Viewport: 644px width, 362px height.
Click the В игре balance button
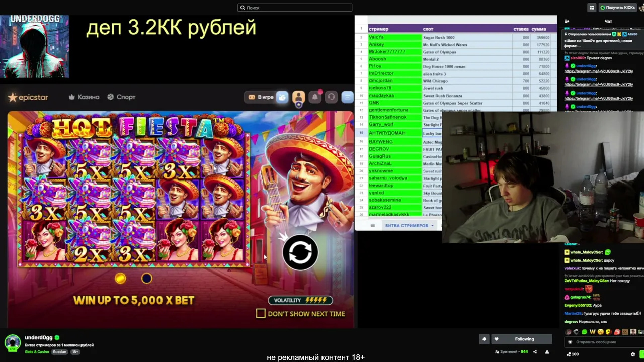tap(261, 97)
